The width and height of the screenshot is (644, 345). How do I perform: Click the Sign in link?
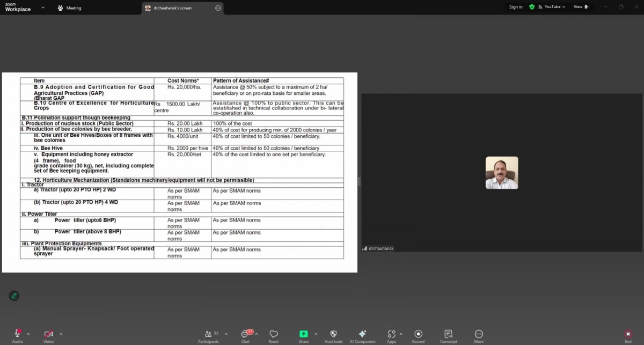pos(516,7)
